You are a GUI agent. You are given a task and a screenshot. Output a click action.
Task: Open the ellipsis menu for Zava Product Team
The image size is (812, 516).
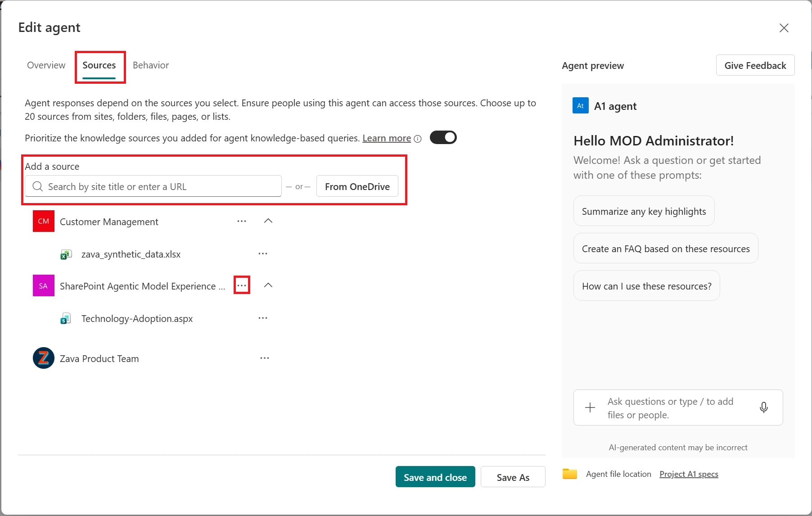(265, 358)
